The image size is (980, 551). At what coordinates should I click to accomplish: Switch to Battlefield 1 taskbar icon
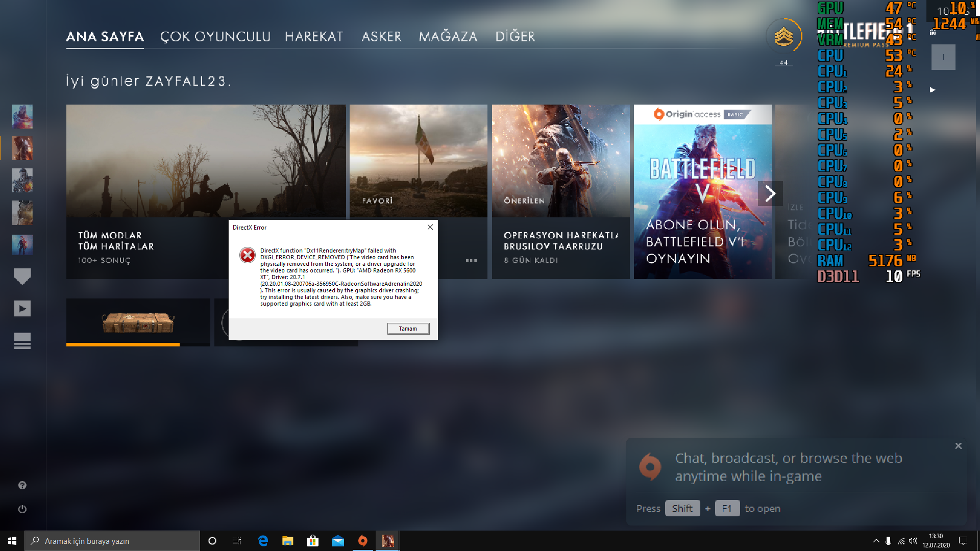387,541
